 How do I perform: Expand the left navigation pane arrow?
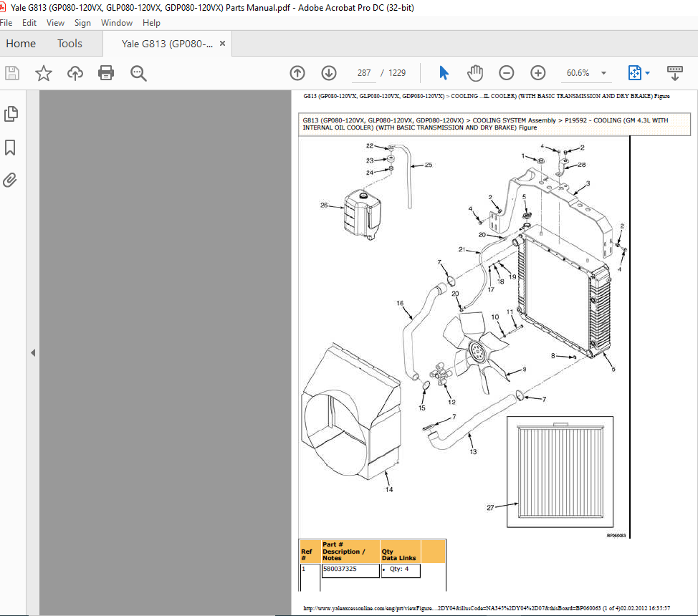click(x=33, y=353)
